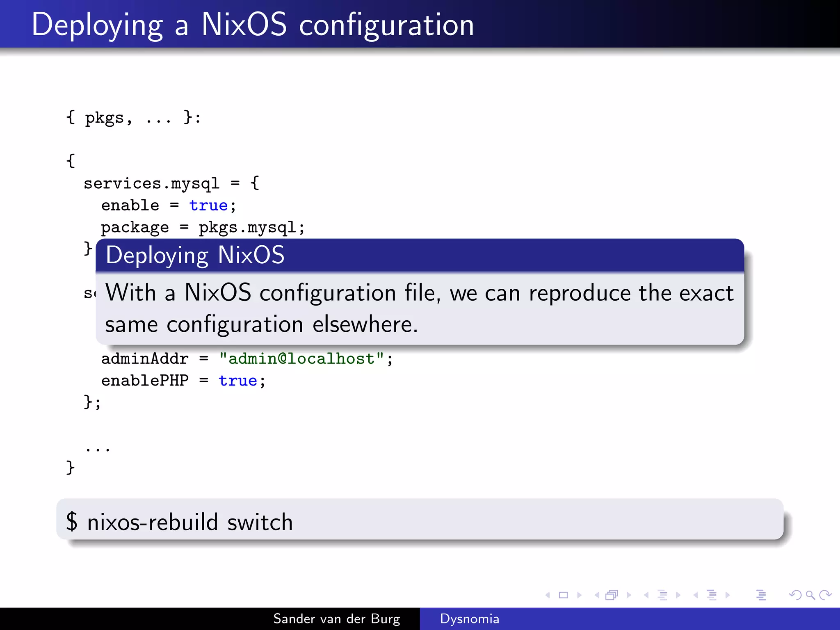Go to next subsection arrow
This screenshot has height=630, width=840.
point(678,595)
